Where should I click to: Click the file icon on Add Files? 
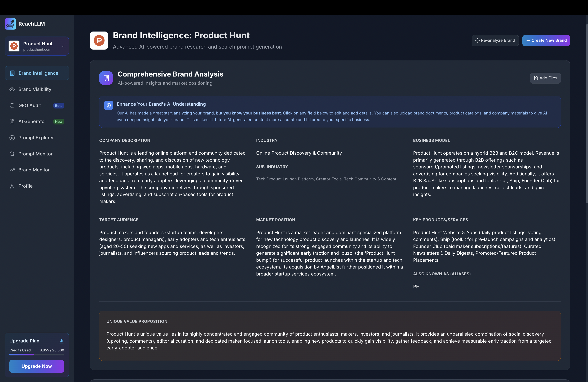click(536, 78)
